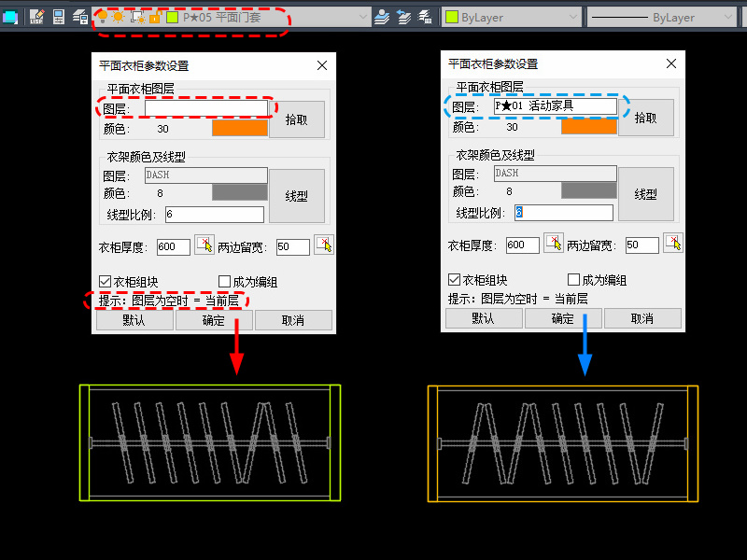Click 两边留宽 field in left dialog

(x=293, y=246)
